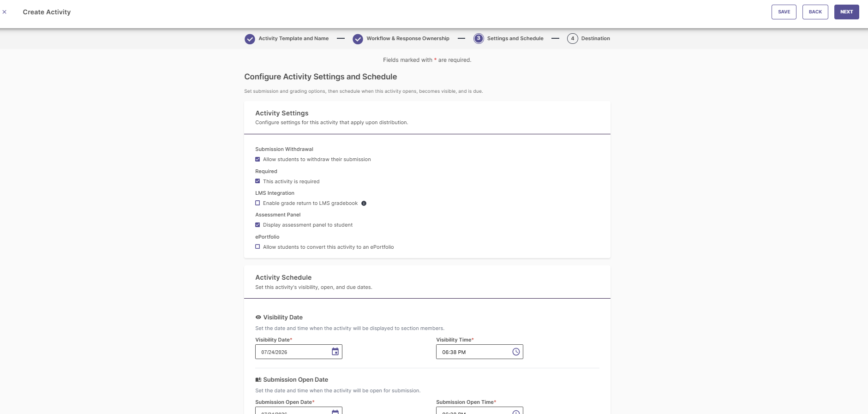Screen dimensions: 868x414
Task: Enable grade return to LMS gradebook
Action: (257, 203)
